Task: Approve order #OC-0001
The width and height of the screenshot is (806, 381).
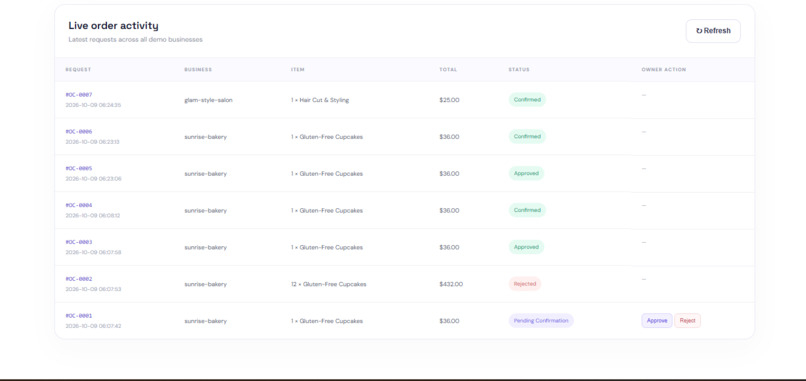Action: click(656, 321)
